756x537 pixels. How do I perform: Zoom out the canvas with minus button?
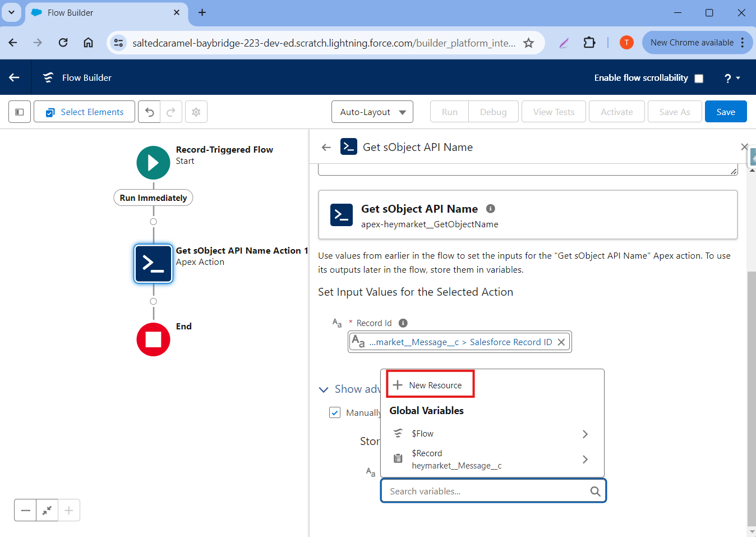click(x=25, y=510)
